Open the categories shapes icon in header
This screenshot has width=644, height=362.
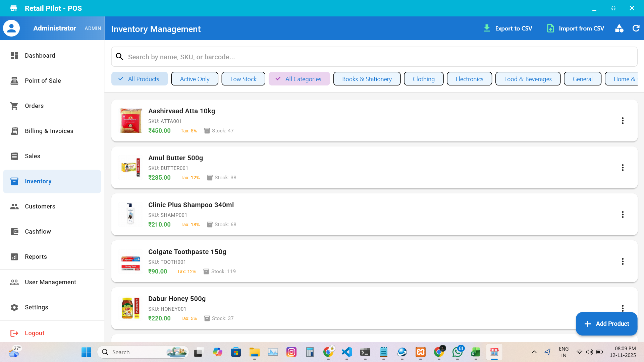tap(619, 28)
